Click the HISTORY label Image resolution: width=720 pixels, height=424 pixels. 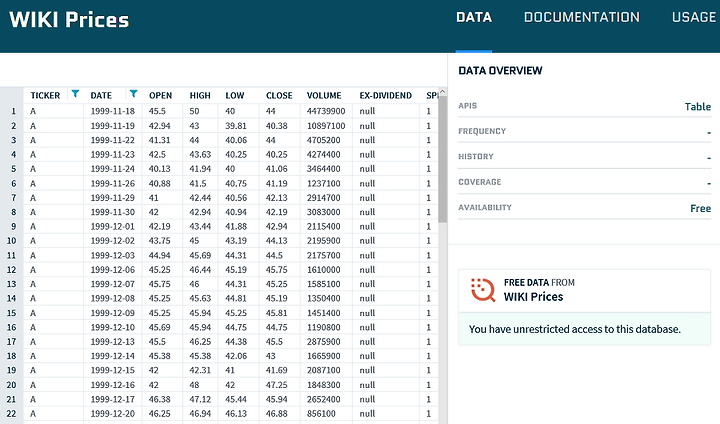point(476,157)
